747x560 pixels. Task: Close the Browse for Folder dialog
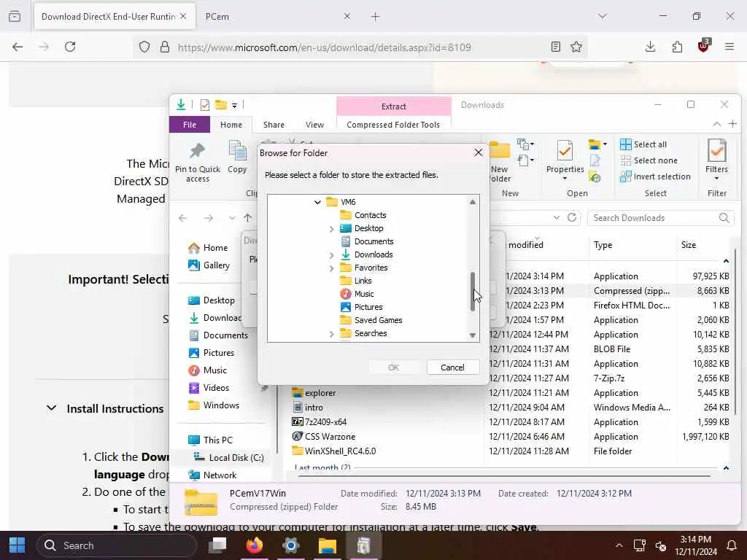(479, 152)
